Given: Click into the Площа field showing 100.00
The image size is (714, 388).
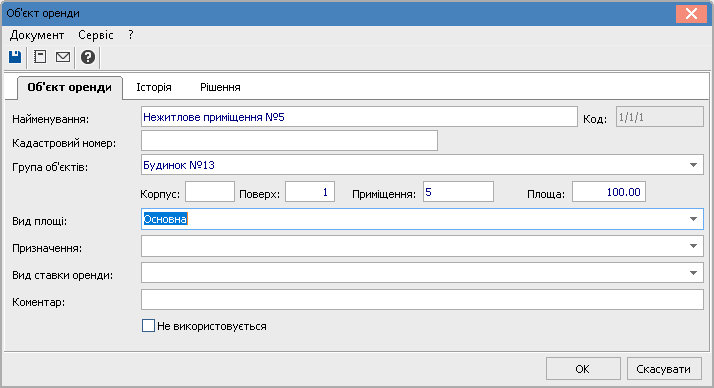Looking at the screenshot, I should pos(609,192).
